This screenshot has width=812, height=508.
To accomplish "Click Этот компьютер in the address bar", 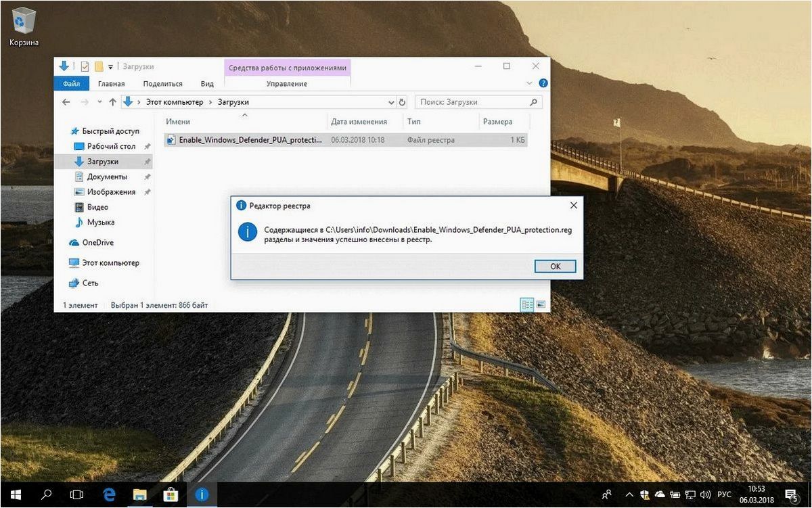I will (x=175, y=102).
